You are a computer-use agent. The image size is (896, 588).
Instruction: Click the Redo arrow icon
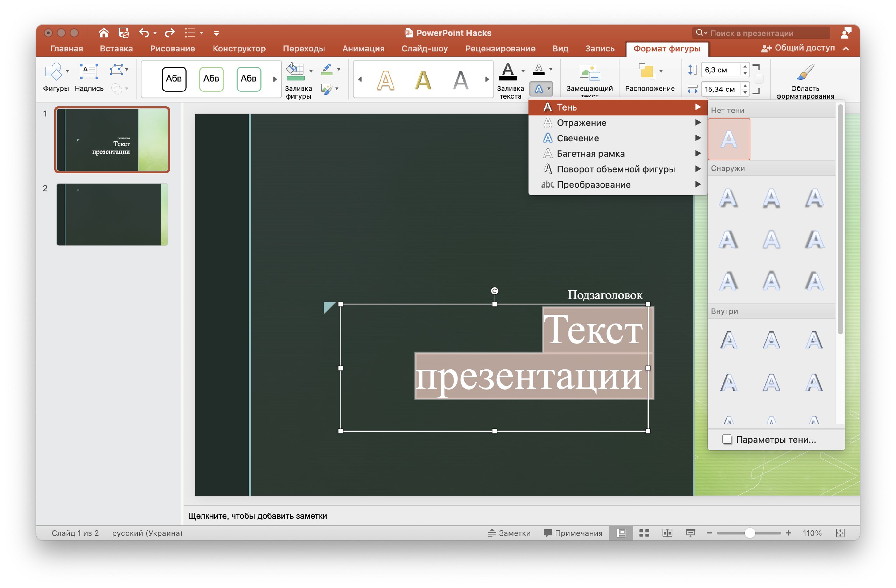[x=170, y=33]
